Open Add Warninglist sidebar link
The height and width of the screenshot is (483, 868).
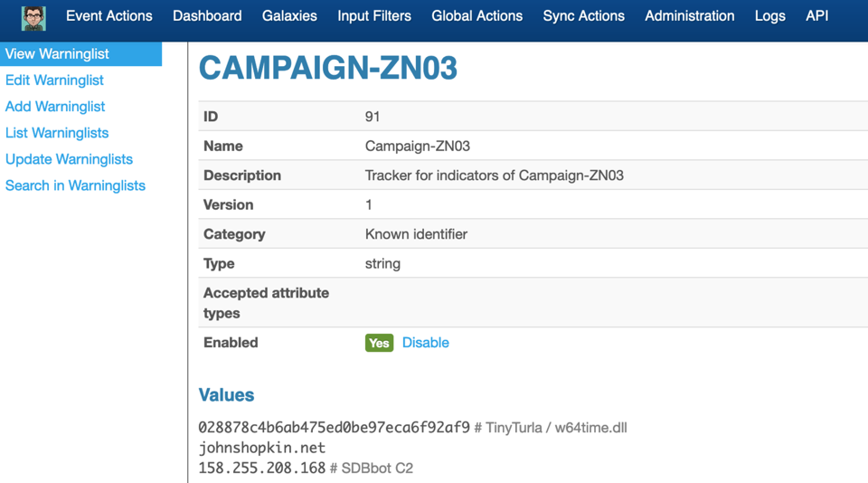point(55,107)
